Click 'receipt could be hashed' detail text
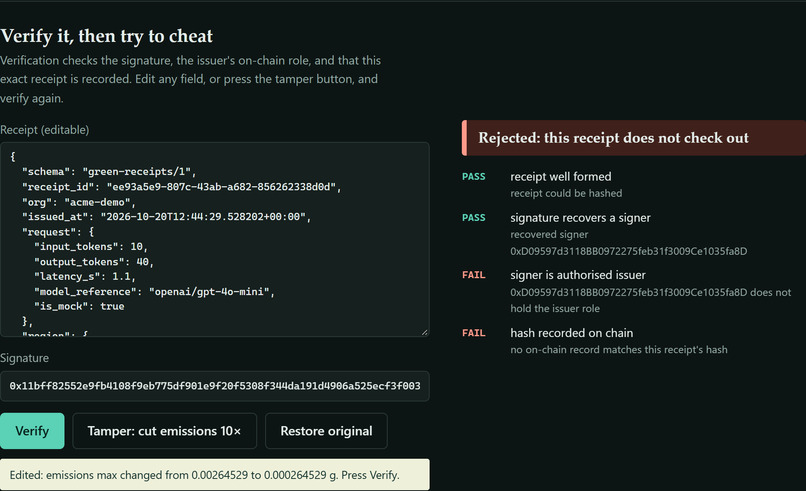Screen dimensions: 806x491 point(566,193)
